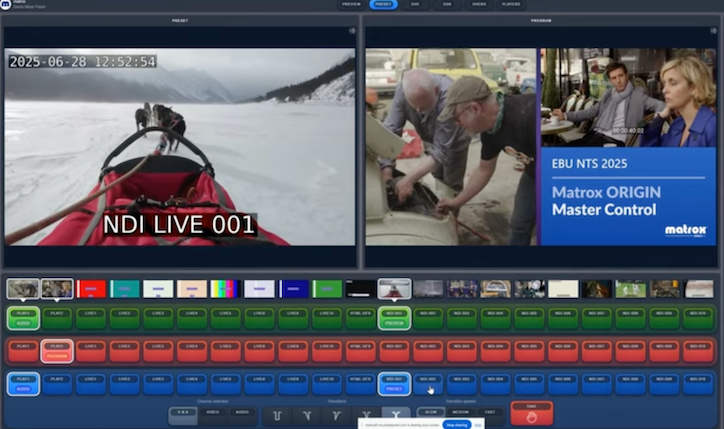
Task: Choose the AUDIO channel selector option
Action: 242,415
